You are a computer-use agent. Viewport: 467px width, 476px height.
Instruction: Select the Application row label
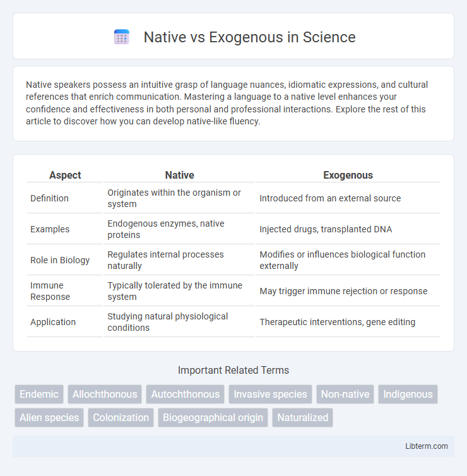[53, 322]
